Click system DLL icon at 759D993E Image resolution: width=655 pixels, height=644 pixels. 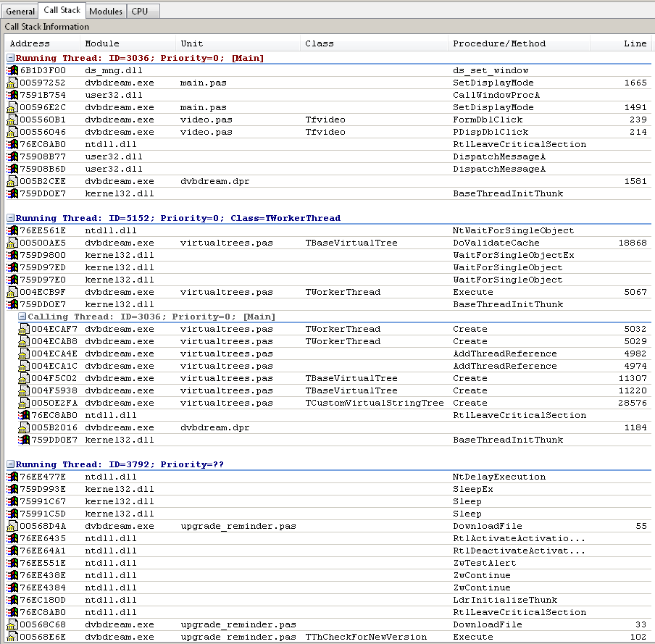tap(12, 489)
